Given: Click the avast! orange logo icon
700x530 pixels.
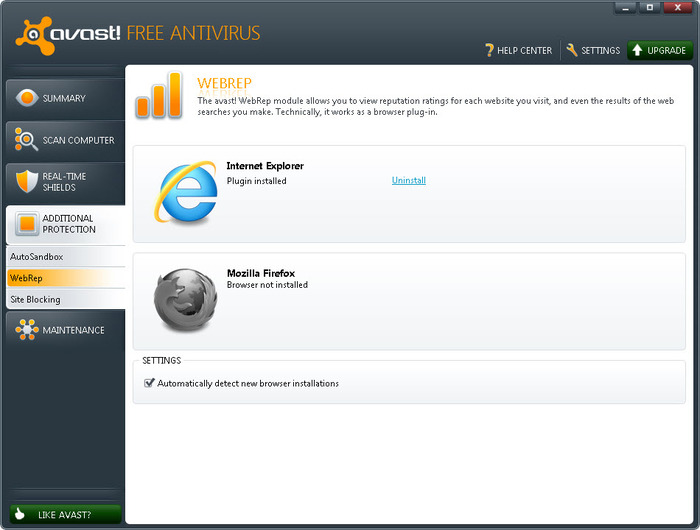Looking at the screenshot, I should [x=34, y=36].
